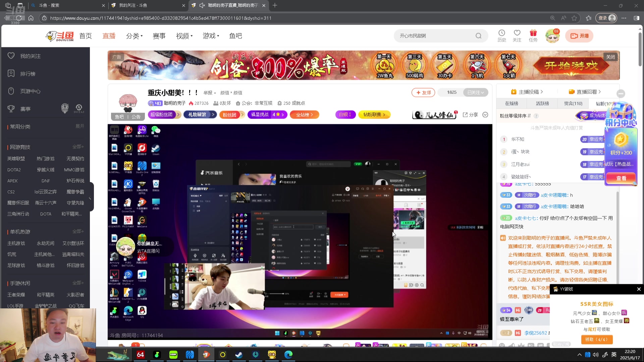Expand the 分类 dropdown in navigation
This screenshot has width=644, height=362.
coord(134,36)
